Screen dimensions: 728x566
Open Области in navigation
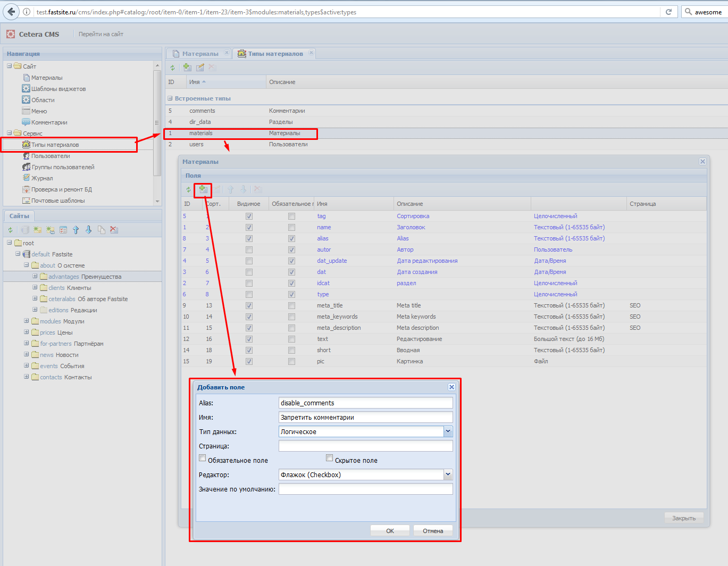click(43, 100)
